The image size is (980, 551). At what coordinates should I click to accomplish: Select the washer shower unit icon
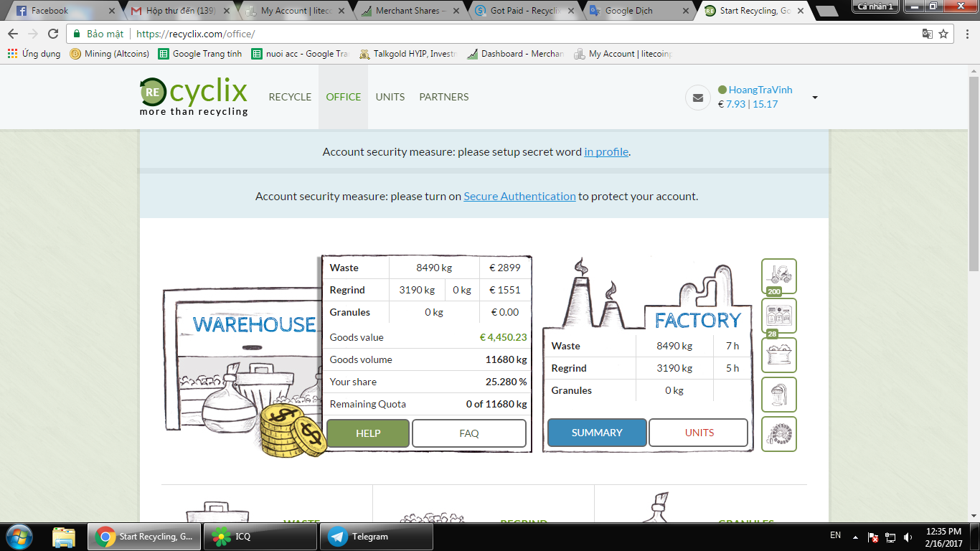point(779,395)
